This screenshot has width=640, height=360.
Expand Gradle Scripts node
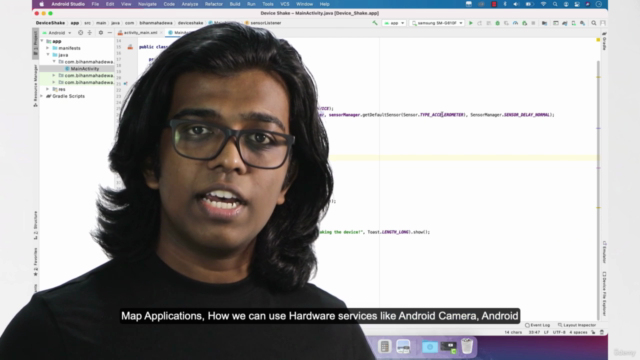42,96
